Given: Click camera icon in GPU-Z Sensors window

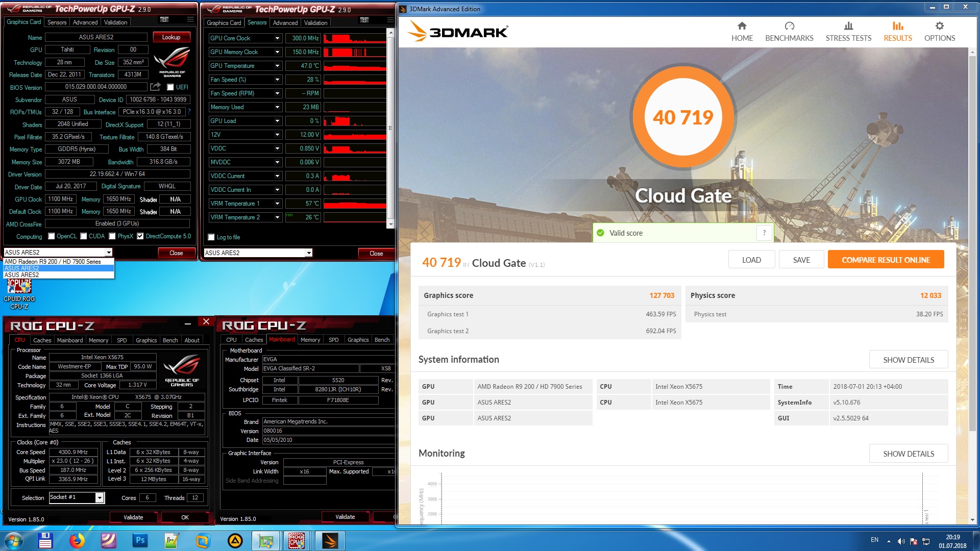Looking at the screenshot, I should [364, 20].
